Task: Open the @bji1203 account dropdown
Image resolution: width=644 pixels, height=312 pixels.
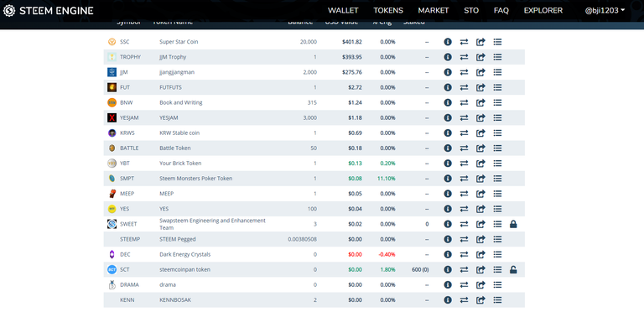Action: point(605,11)
